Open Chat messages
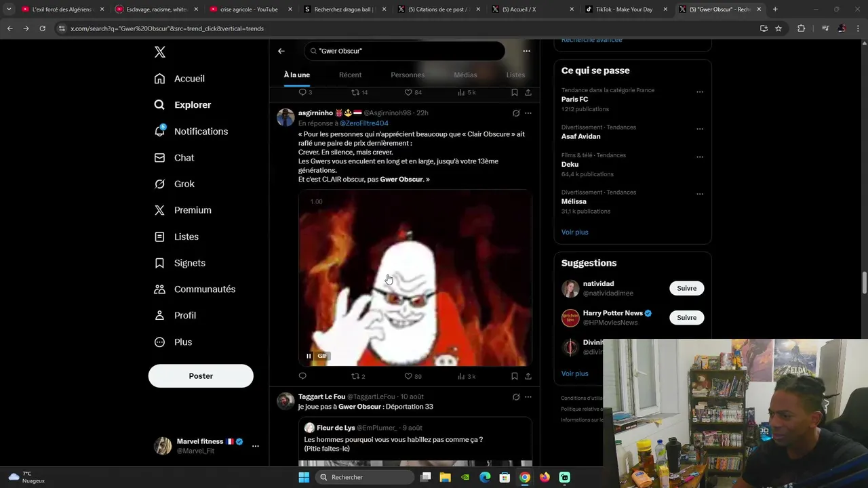The image size is (868, 488). coord(174,158)
